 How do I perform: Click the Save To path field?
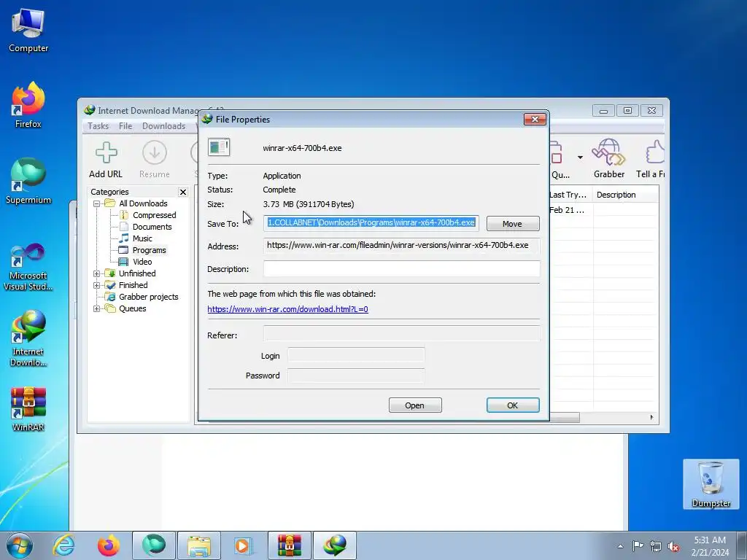(371, 223)
